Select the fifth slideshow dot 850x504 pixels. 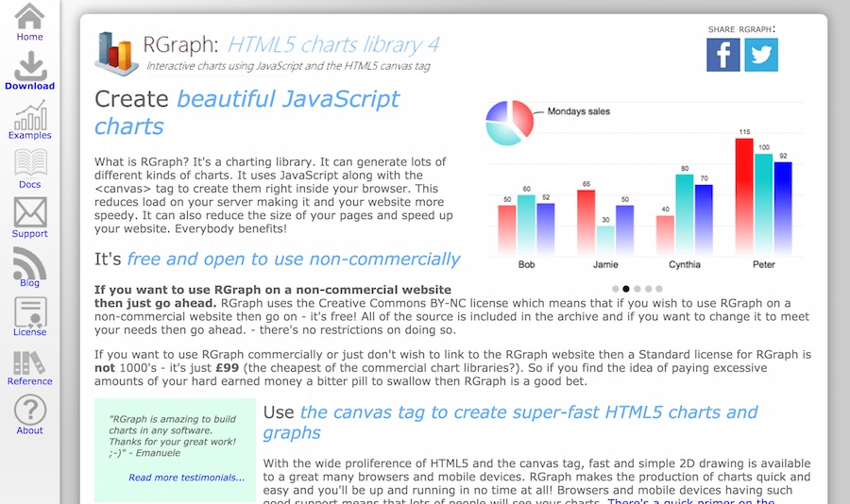[659, 289]
